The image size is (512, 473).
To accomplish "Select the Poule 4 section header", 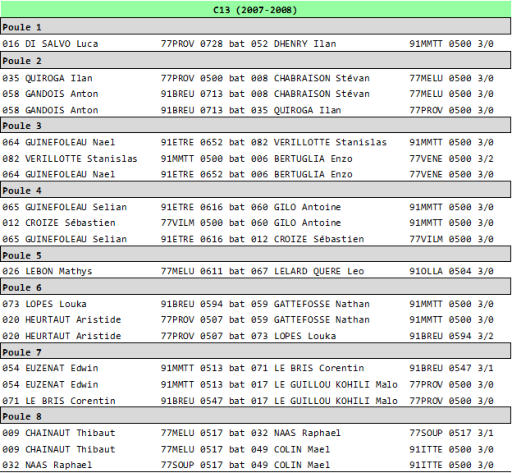I will [x=256, y=190].
